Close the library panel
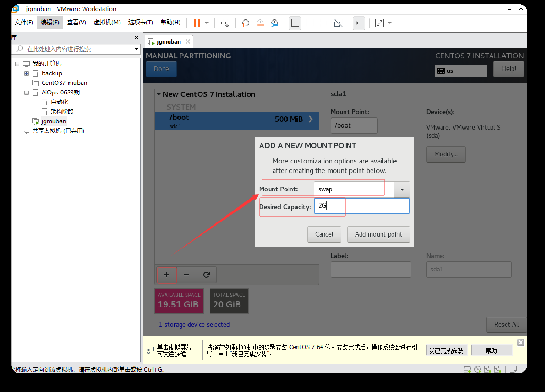This screenshot has width=545, height=392. [136, 38]
